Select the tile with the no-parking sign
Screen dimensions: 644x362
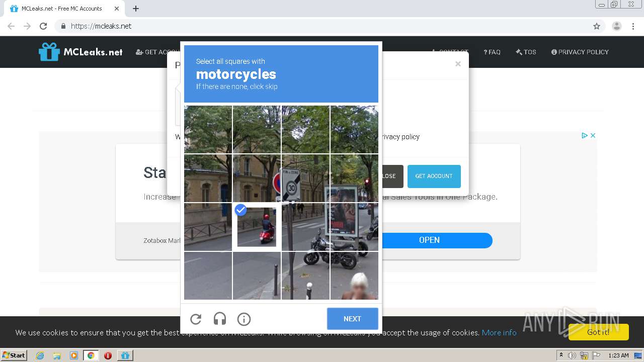coord(257,178)
